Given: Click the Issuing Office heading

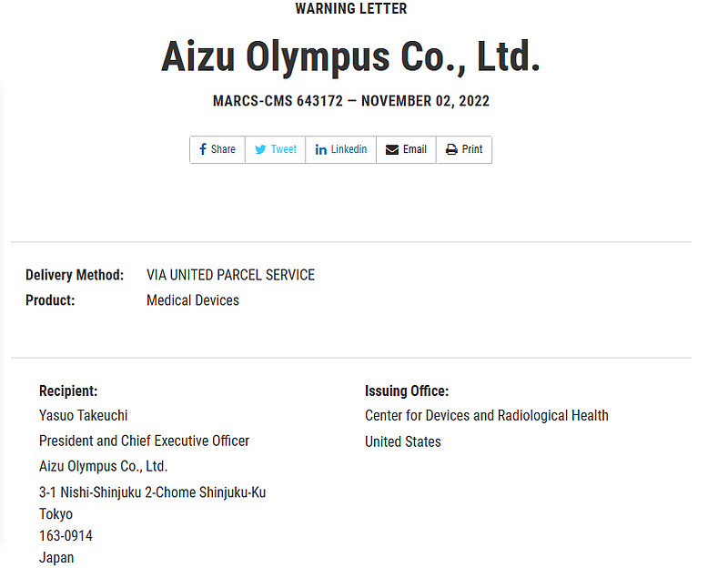Looking at the screenshot, I should (x=407, y=390).
